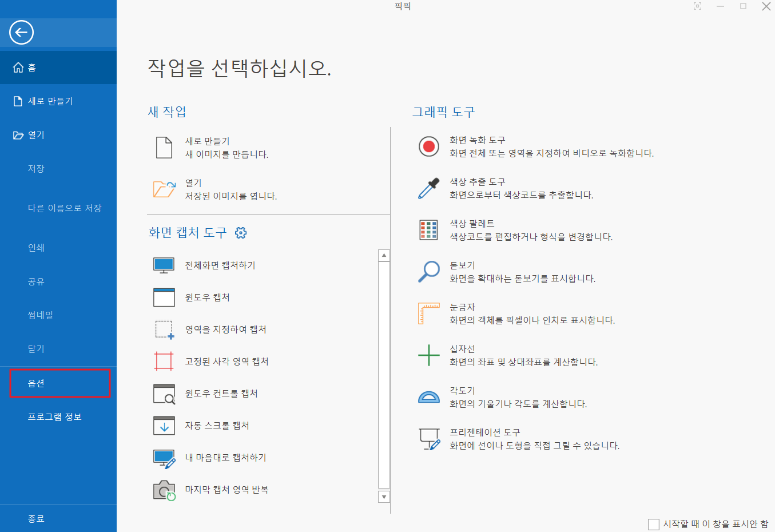The image size is (775, 532).
Task: Click 각도기 title text
Action: click(462, 391)
